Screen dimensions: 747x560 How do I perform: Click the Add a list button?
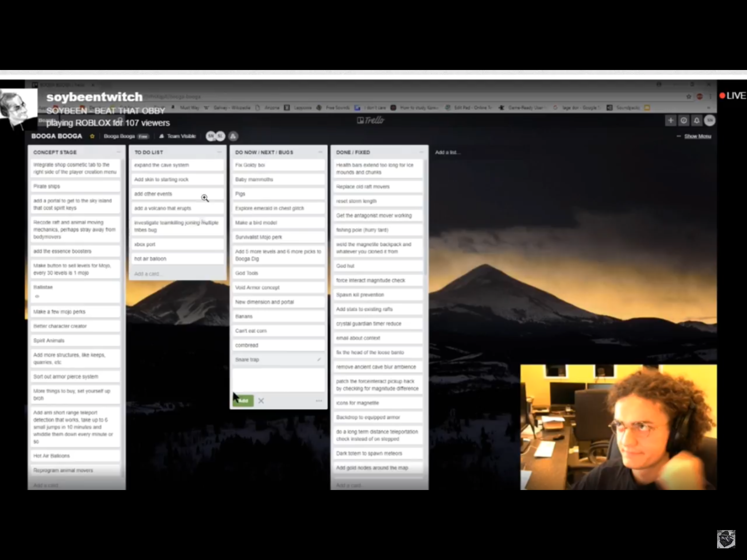pos(448,152)
